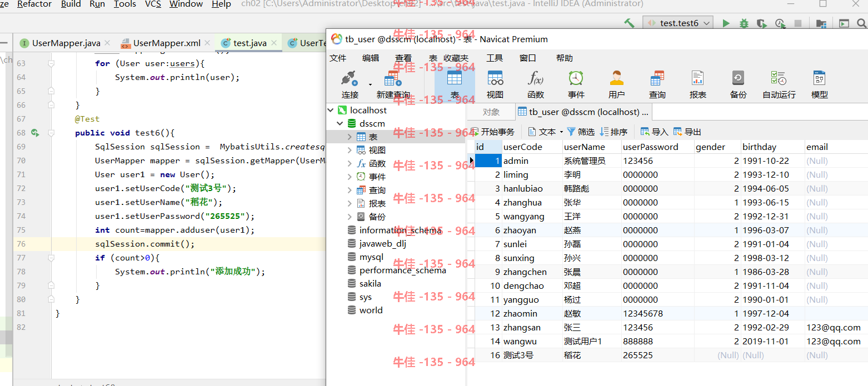Start debugging with the bug icon
Screen dimensions: 868x386
tap(744, 23)
